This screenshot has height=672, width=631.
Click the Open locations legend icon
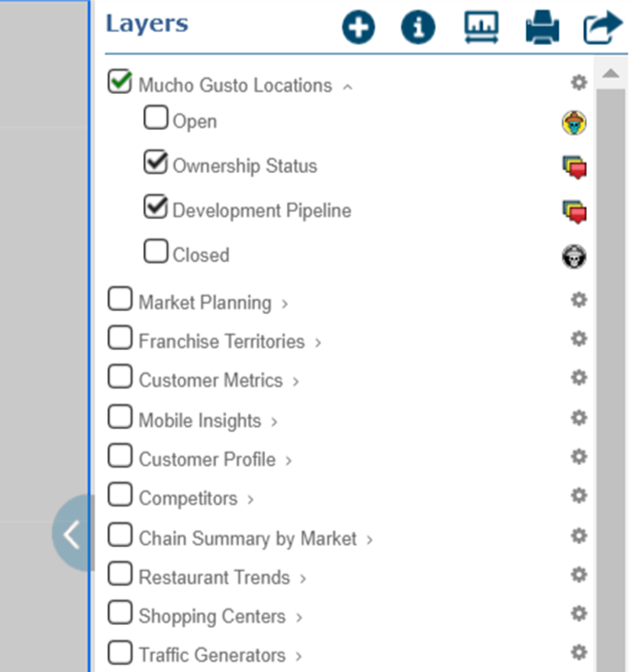575,122
